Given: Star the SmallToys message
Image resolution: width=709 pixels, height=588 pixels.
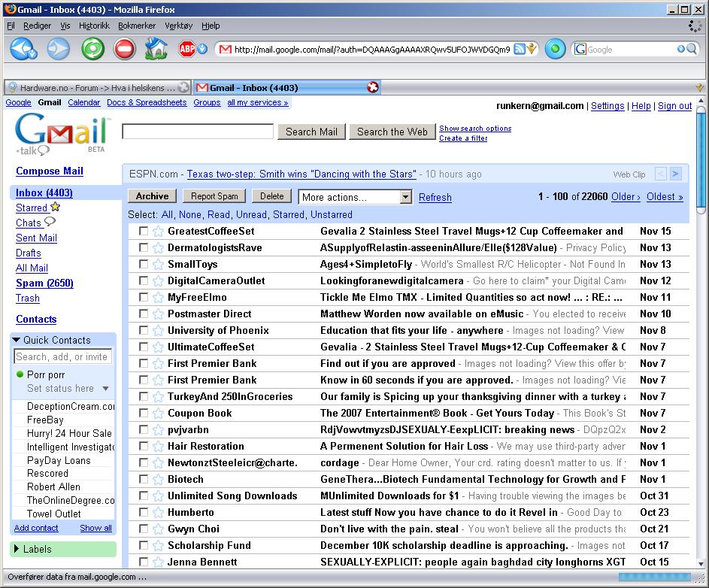Looking at the screenshot, I should [158, 265].
